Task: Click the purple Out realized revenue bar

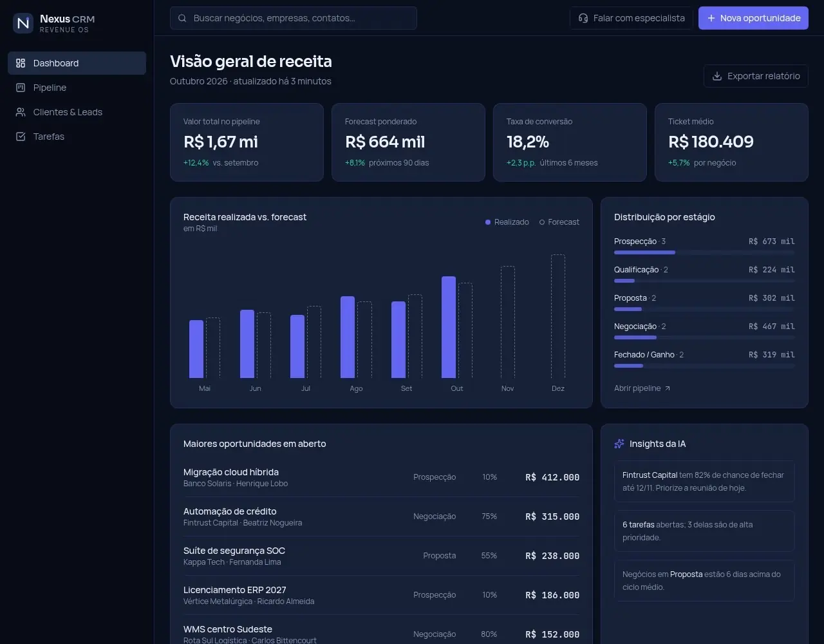Action: point(449,327)
